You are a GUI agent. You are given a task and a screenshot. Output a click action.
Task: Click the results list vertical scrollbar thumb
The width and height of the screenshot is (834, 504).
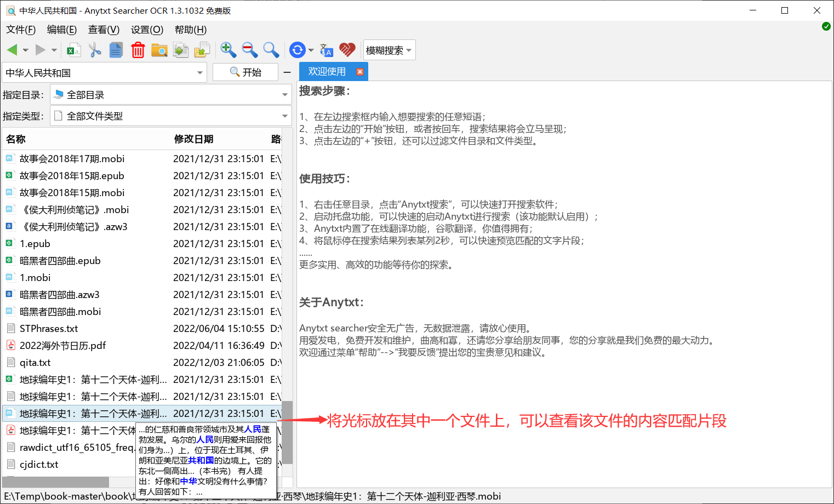pyautogui.click(x=287, y=432)
